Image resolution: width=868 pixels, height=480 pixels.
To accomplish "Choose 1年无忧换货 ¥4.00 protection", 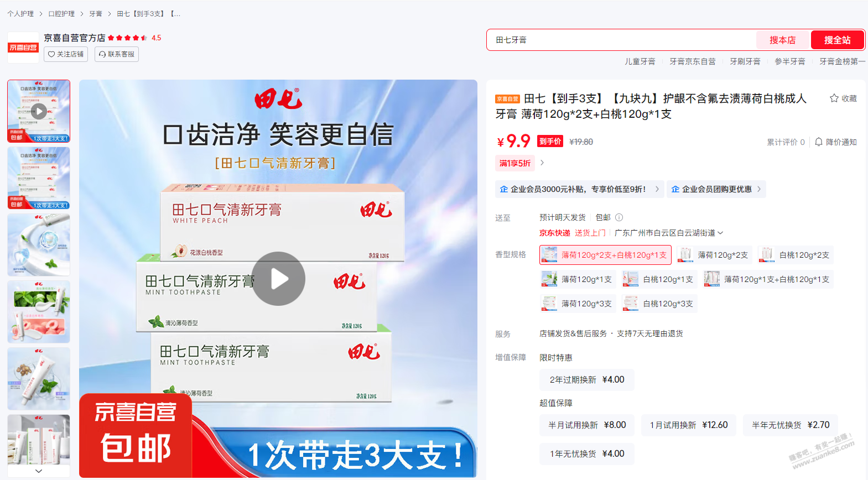I will [x=587, y=454].
